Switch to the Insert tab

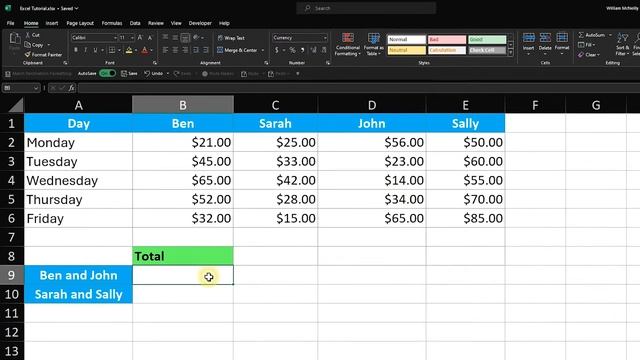pyautogui.click(x=52, y=23)
